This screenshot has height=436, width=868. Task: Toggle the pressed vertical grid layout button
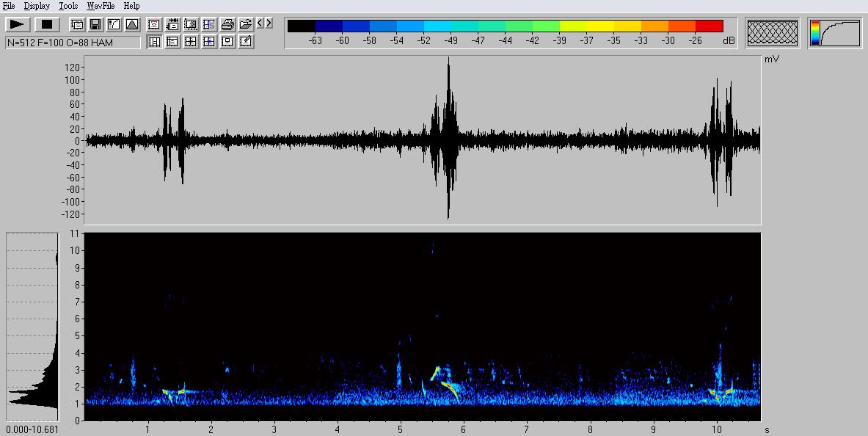(x=154, y=42)
